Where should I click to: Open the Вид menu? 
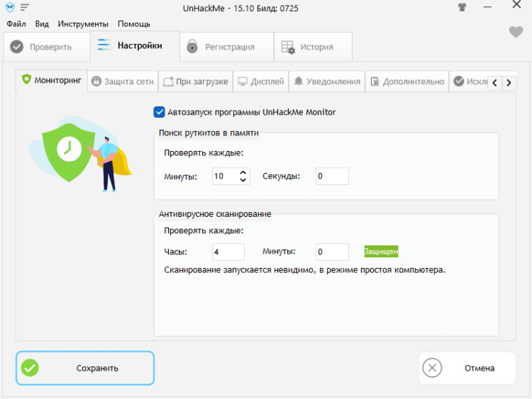pos(42,23)
